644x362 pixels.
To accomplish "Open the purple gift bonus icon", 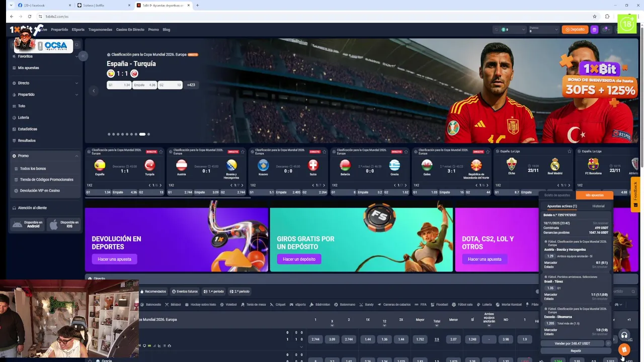I will pos(594,30).
